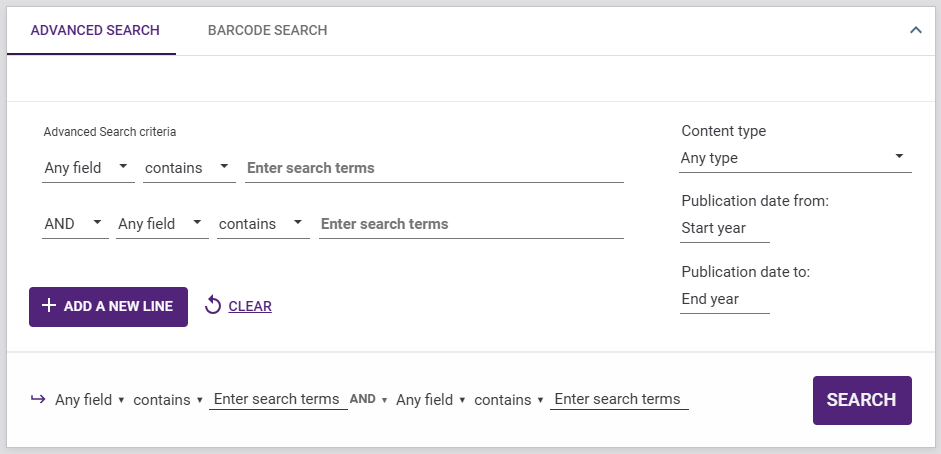This screenshot has height=454, width=941.
Task: Expand the Content type Any type dropdown
Action: pyautogui.click(x=795, y=158)
